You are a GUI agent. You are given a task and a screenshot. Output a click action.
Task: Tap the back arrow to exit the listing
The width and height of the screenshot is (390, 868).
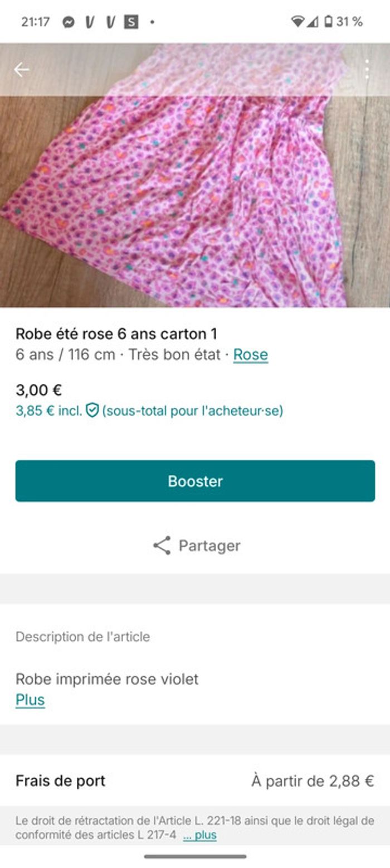[x=22, y=69]
